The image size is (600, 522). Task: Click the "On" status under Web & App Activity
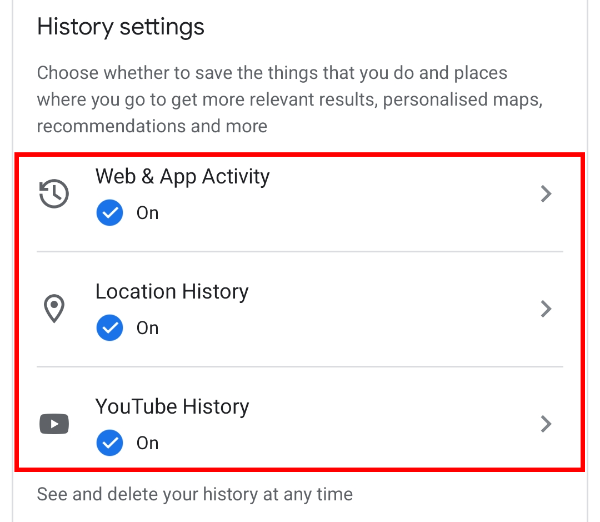(x=147, y=213)
